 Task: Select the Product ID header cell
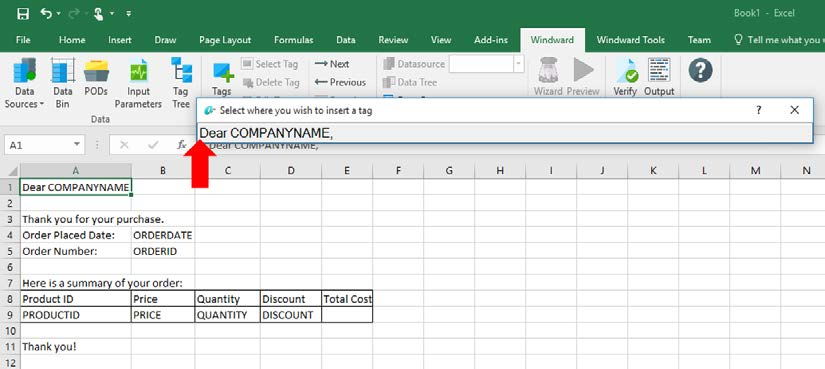point(76,299)
